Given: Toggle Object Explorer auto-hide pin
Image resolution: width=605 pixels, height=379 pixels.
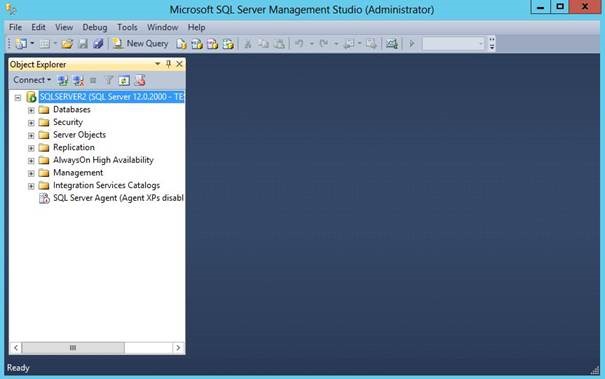Looking at the screenshot, I should [x=168, y=64].
